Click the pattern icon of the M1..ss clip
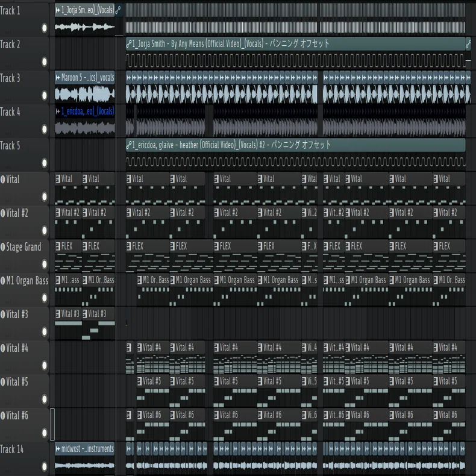 [326, 280]
